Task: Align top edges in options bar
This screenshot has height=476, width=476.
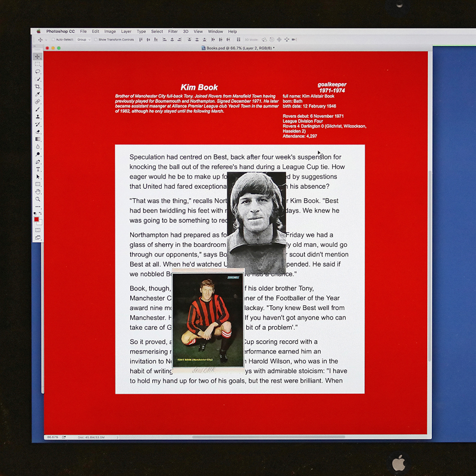Action: coord(140,39)
